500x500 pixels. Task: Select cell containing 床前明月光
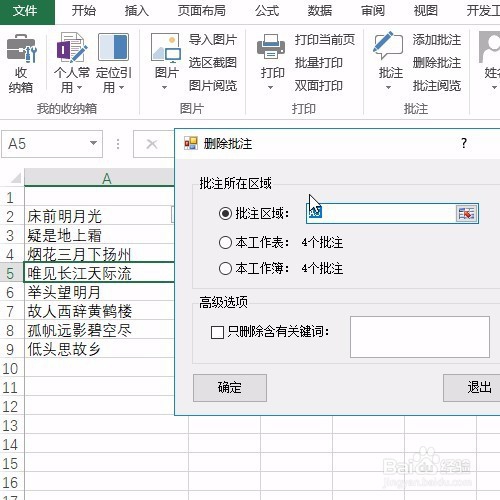pos(99,216)
